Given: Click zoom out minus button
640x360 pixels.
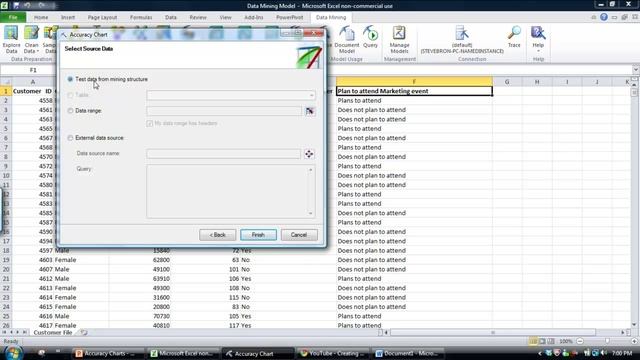Looking at the screenshot, I should click(580, 341).
